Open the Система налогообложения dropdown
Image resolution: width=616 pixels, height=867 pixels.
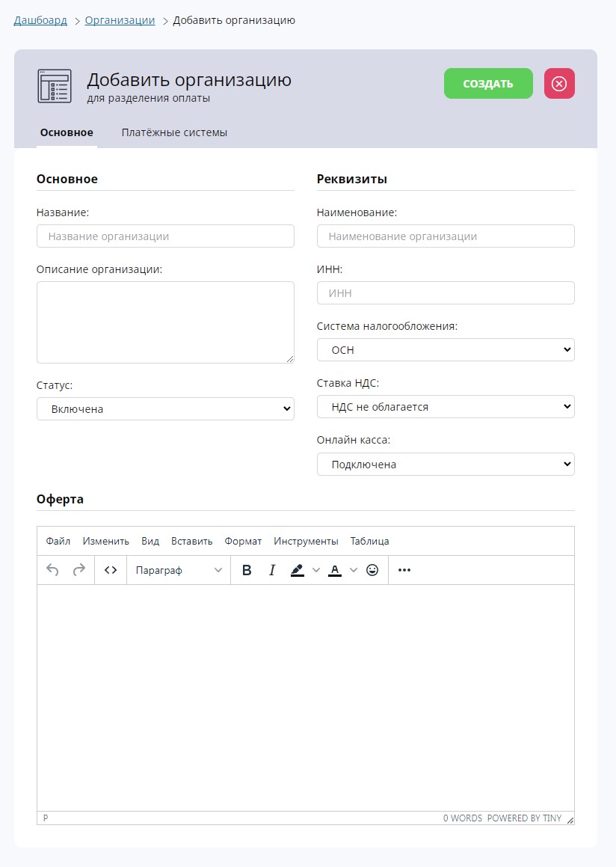446,350
